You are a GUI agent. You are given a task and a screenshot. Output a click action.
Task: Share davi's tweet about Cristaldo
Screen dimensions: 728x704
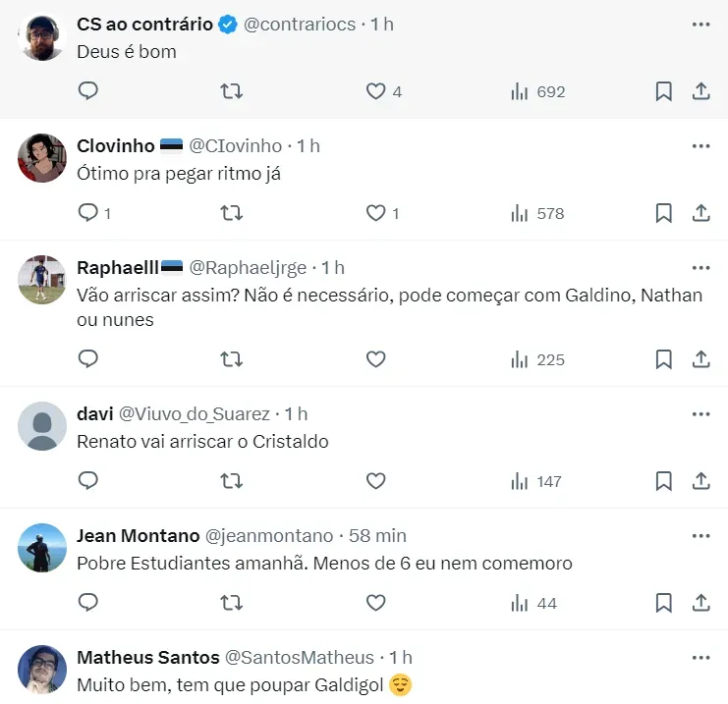701,481
